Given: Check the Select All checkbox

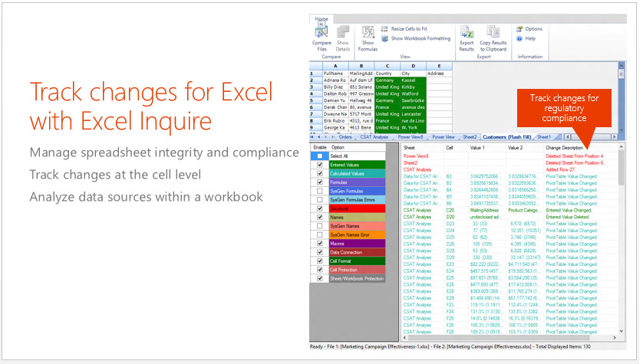Looking at the screenshot, I should coord(320,156).
